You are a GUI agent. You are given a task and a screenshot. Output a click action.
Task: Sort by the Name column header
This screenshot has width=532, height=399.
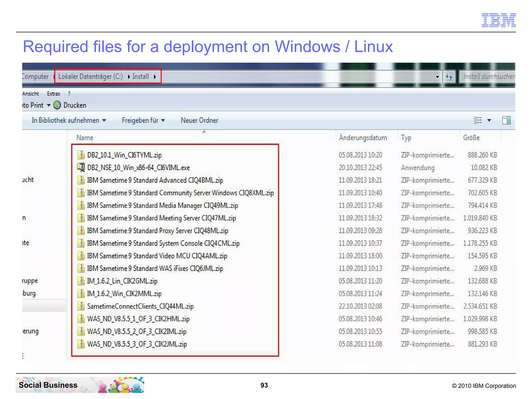(x=85, y=138)
